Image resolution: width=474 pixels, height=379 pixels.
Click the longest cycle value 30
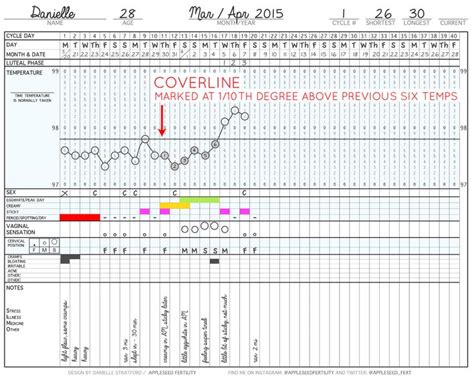tap(417, 14)
